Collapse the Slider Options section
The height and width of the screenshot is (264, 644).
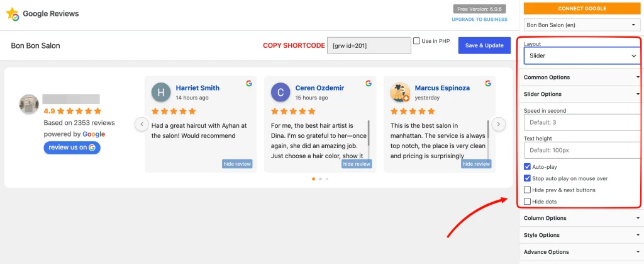coord(582,94)
